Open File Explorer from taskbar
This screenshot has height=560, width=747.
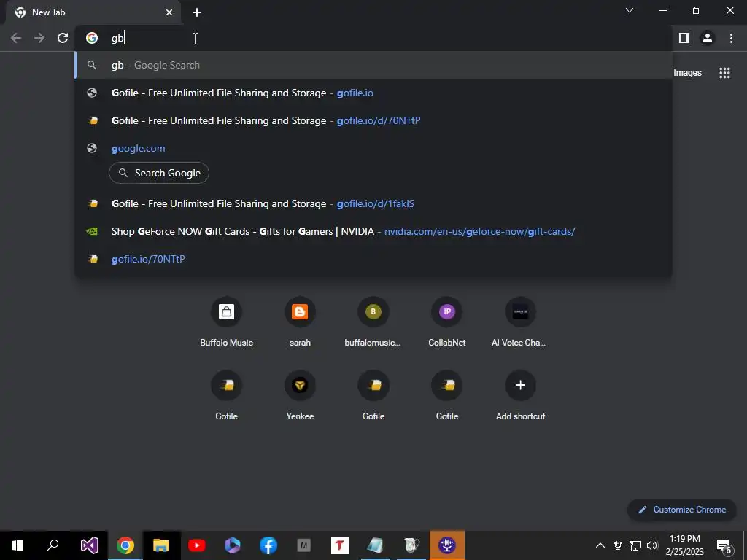click(x=161, y=545)
